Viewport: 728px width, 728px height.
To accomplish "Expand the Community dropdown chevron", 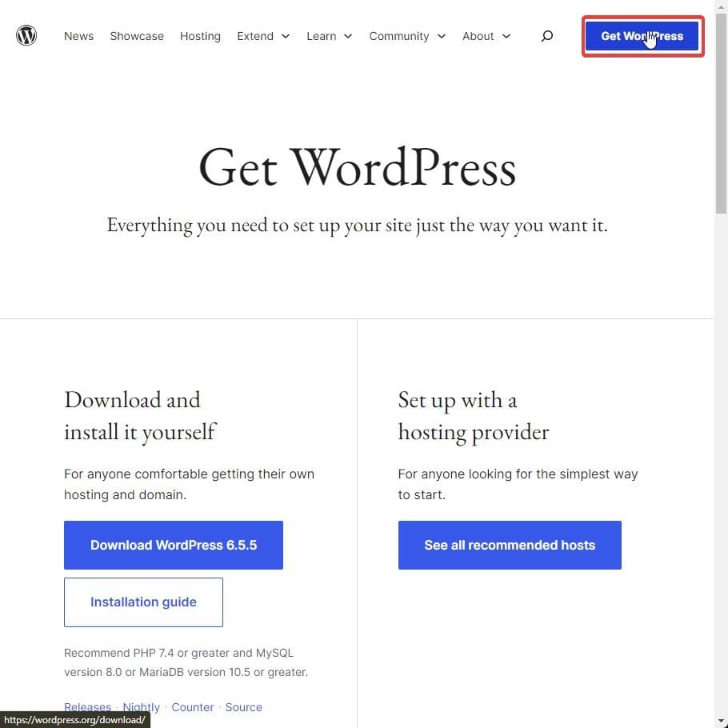I will coord(442,36).
